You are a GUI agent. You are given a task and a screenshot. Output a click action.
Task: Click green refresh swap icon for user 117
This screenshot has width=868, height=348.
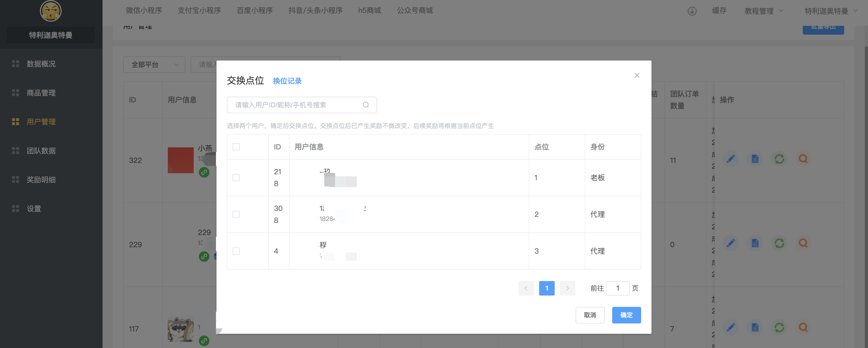point(779,328)
